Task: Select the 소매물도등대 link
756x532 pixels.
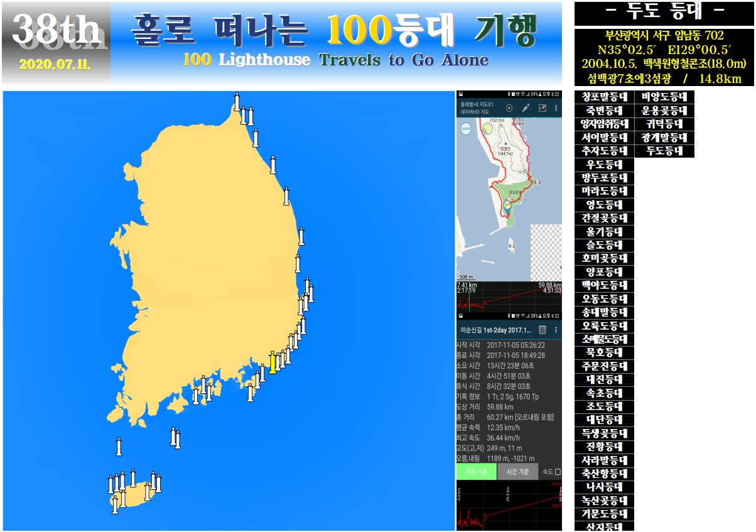Action: coord(604,339)
